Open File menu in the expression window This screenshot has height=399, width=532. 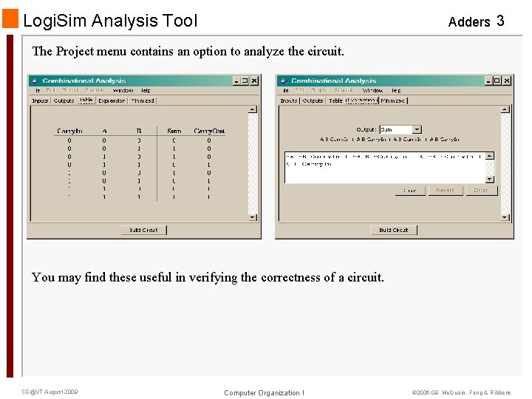pyautogui.click(x=286, y=90)
